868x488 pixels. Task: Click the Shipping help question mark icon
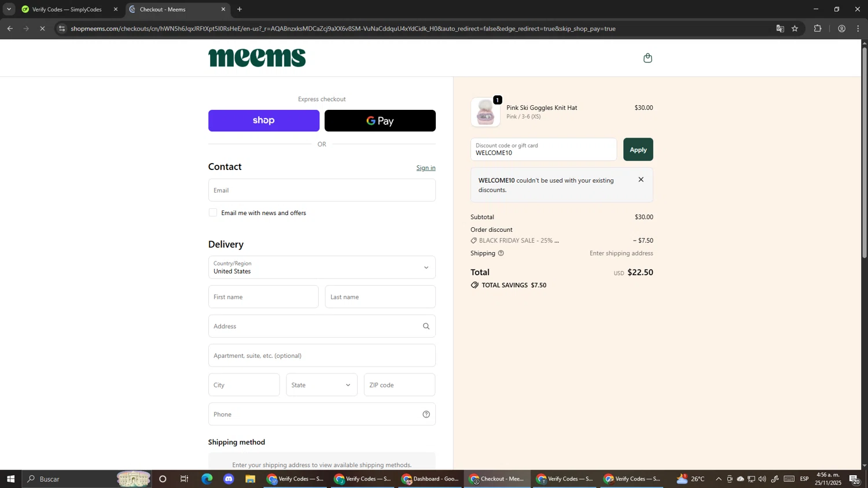[501, 253]
